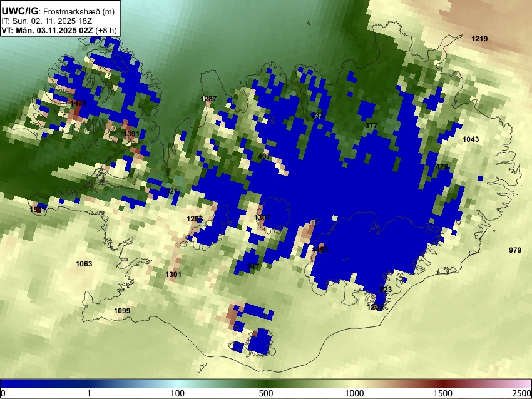Click the 1301 map value label
Image resolution: width=532 pixels, height=399 pixels.
[173, 275]
